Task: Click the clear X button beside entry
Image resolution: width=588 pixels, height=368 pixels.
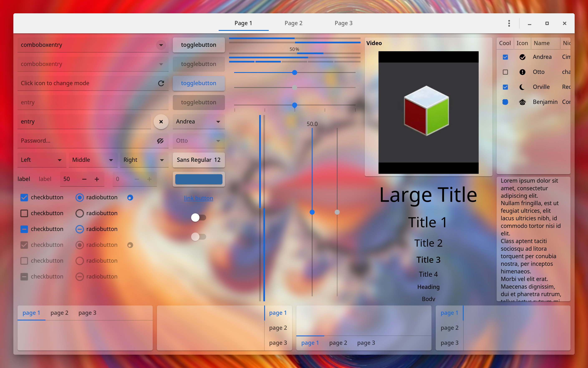Action: coord(161,122)
